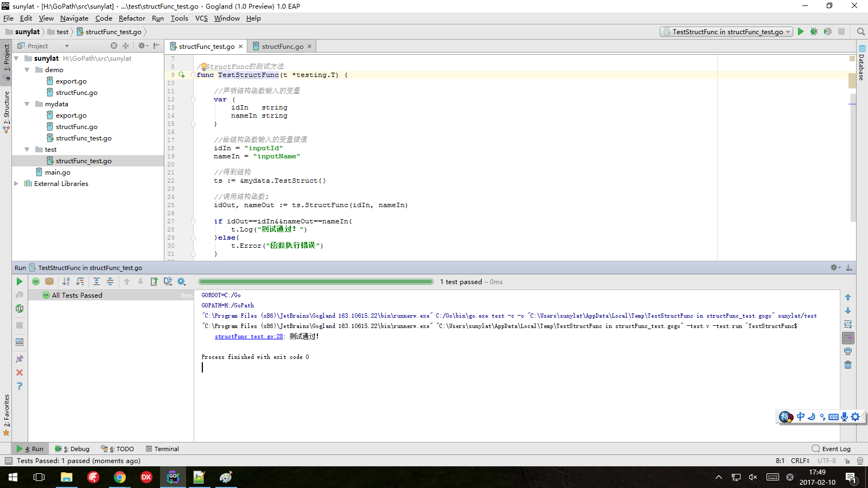The height and width of the screenshot is (488, 868).
Task: Open Run panel help question mark
Action: point(20,386)
